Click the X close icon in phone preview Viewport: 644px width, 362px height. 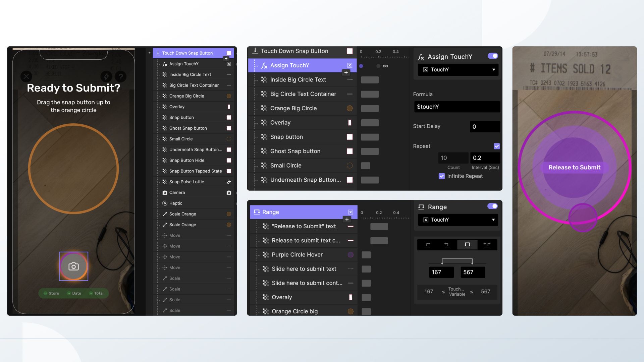click(26, 76)
